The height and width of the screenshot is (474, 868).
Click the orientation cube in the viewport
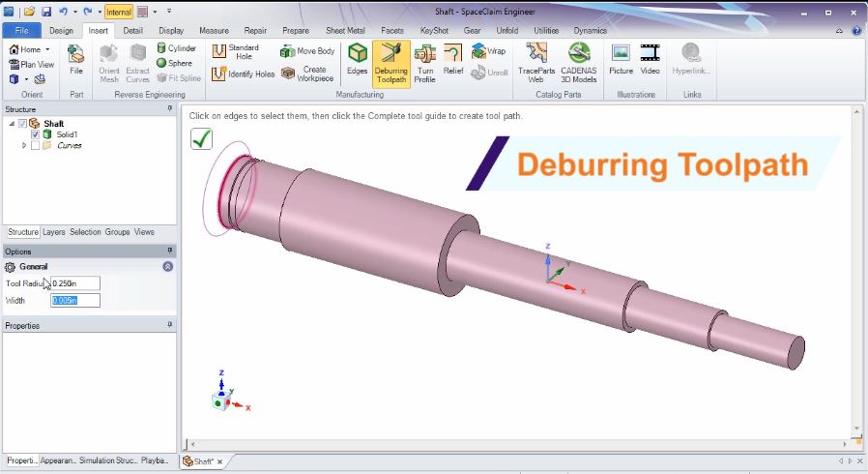click(x=220, y=401)
